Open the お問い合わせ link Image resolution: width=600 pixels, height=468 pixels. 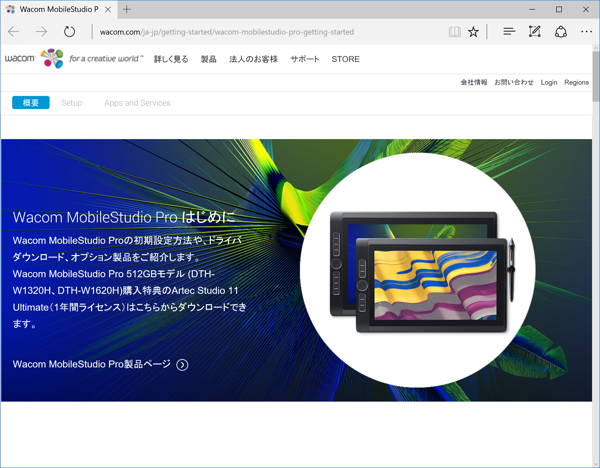click(x=514, y=82)
